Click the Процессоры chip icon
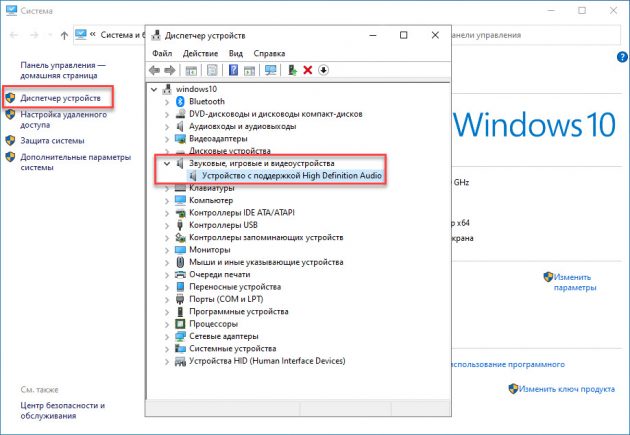The width and height of the screenshot is (630, 435). [x=180, y=324]
